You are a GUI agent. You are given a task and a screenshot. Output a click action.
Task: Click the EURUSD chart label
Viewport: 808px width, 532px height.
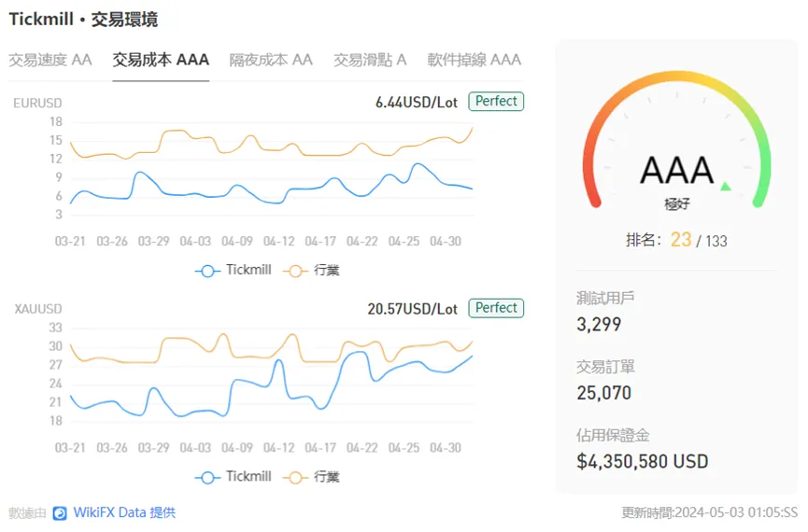[x=37, y=103]
